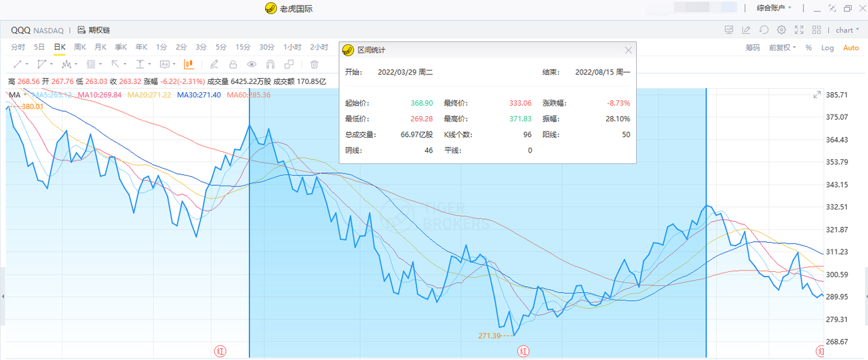Image resolution: width=868 pixels, height=360 pixels.
Task: Select the 年K yearly tab
Action: [141, 47]
